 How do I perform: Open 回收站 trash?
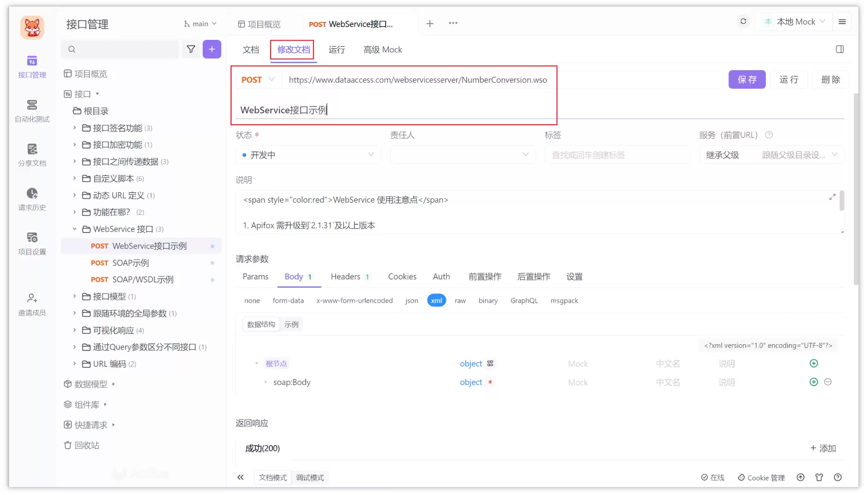(x=81, y=445)
